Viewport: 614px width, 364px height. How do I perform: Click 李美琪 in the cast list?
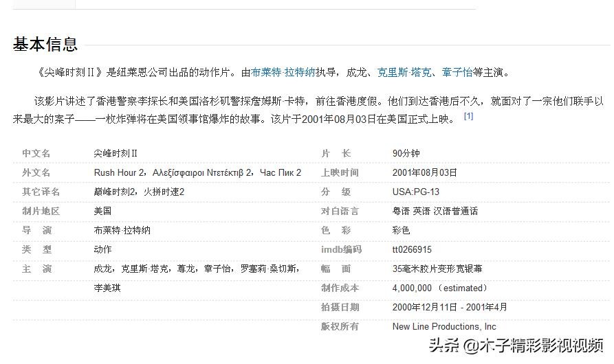107,288
